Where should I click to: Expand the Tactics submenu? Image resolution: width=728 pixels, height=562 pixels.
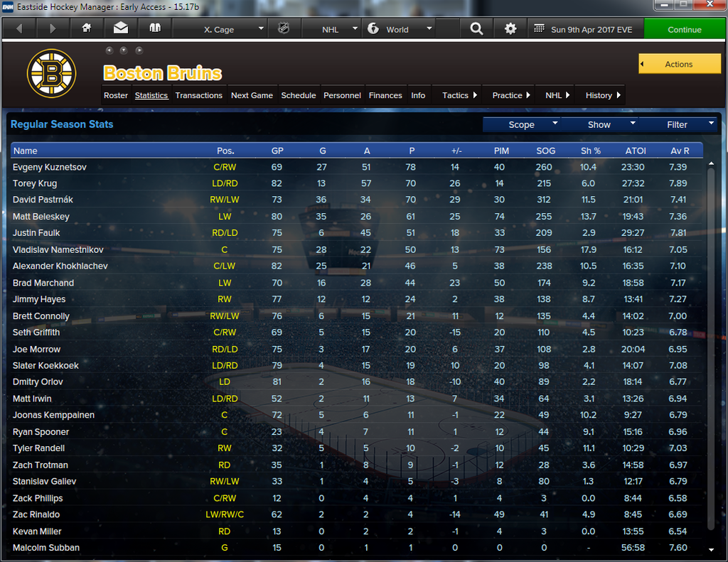[x=459, y=95]
